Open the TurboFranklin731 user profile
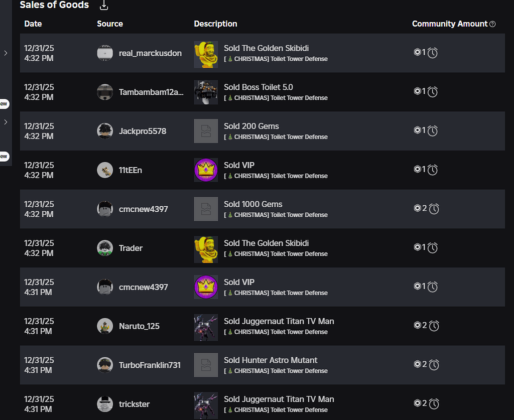The height and width of the screenshot is (420, 514). coord(150,365)
